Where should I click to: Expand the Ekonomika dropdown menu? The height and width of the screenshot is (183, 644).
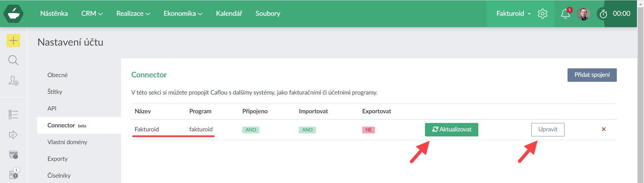pyautogui.click(x=183, y=14)
